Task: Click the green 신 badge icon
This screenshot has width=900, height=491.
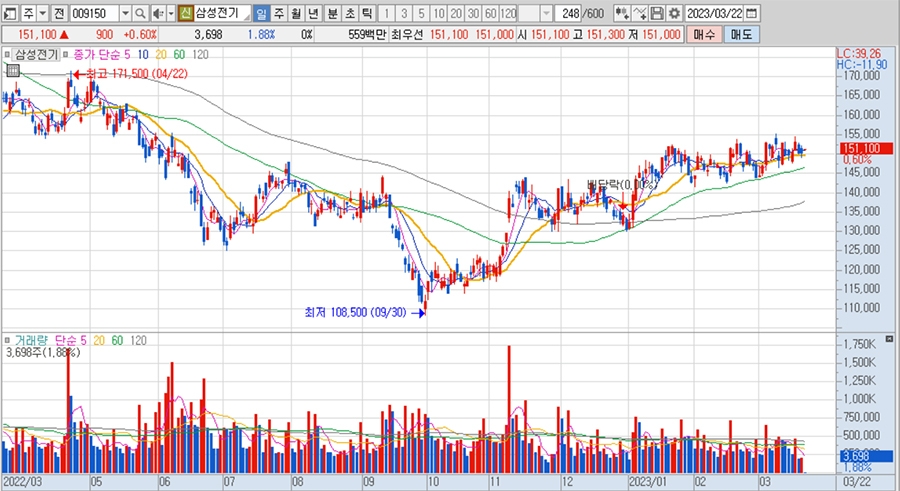Action: tap(185, 13)
